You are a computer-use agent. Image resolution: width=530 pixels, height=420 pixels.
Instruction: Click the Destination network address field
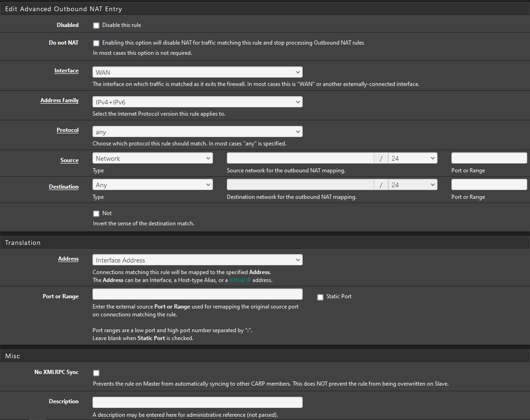coord(300,185)
